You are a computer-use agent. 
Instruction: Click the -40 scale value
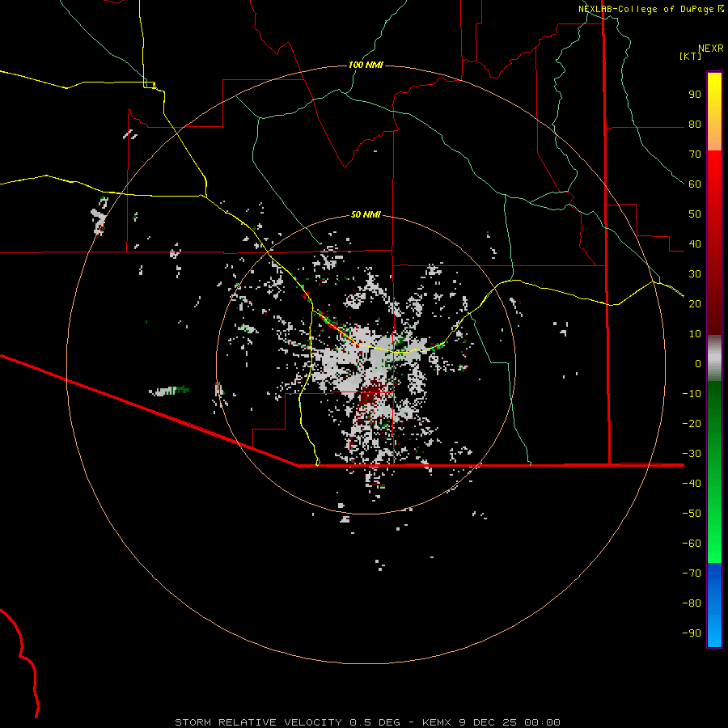pos(692,484)
